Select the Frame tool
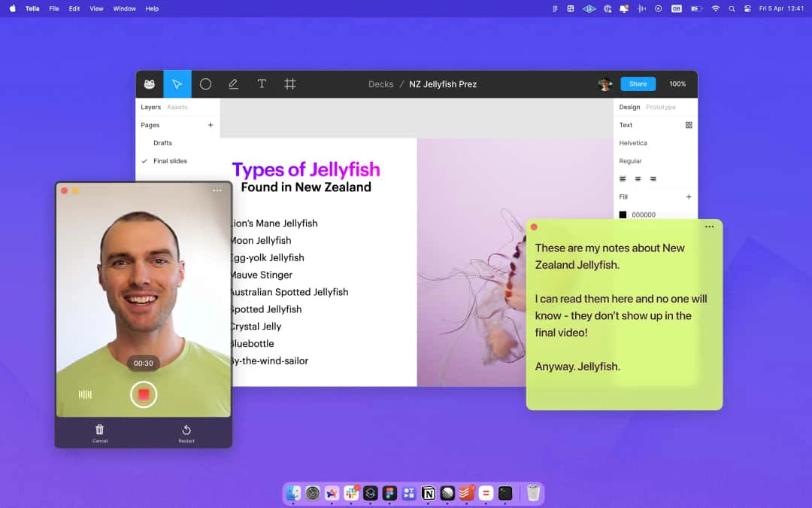 click(x=289, y=84)
